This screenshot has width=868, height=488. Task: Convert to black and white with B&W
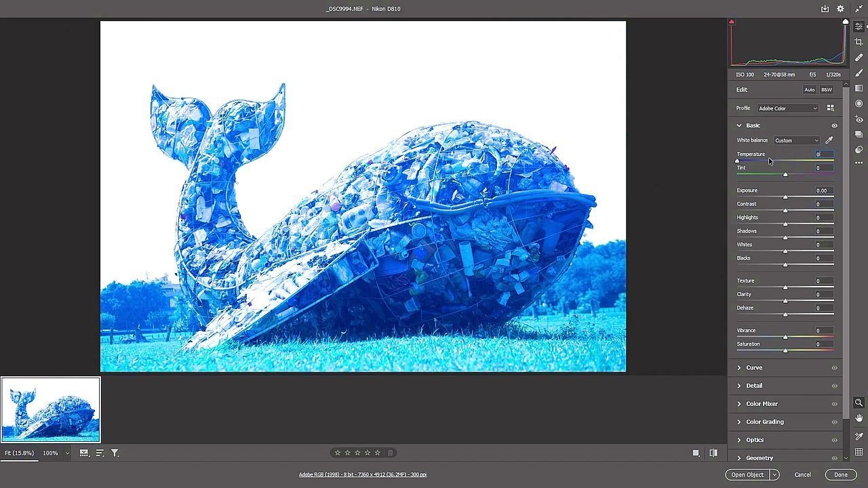click(x=827, y=89)
